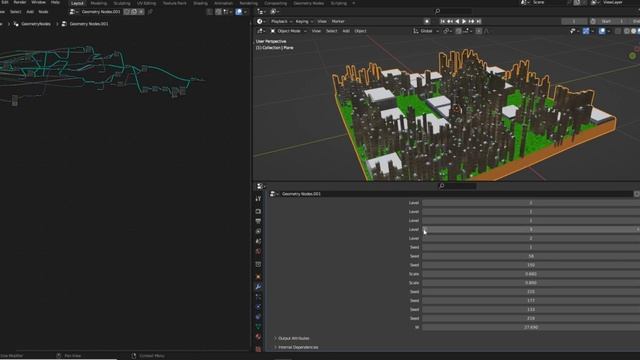Jump to previous keyframe
Screen dimensions: 640x360
click(450, 21)
